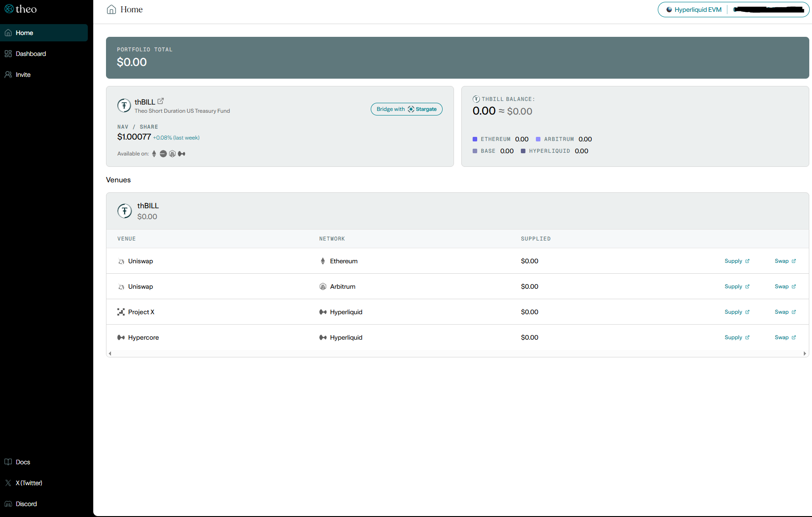Click Hyperliquid network icon in Hypercore row
Viewport: 812px width, 517px height.
click(x=323, y=337)
